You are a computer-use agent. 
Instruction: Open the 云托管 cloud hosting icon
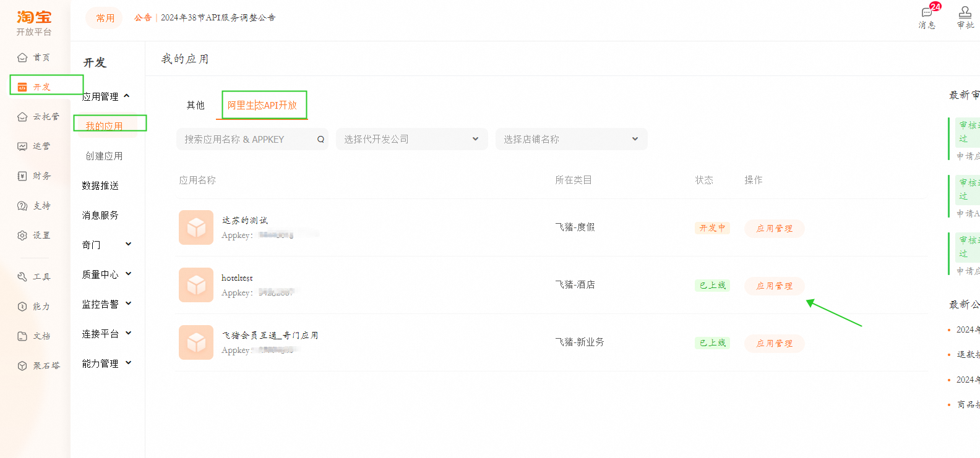[x=22, y=117]
